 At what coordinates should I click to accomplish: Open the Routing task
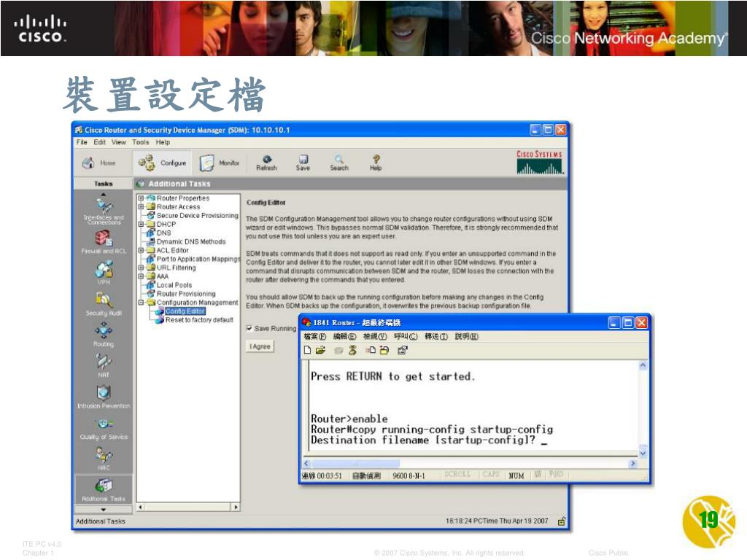tap(104, 335)
